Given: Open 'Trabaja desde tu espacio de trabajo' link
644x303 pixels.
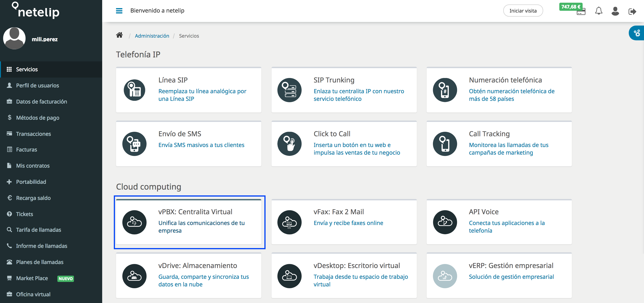Looking at the screenshot, I should tap(361, 281).
